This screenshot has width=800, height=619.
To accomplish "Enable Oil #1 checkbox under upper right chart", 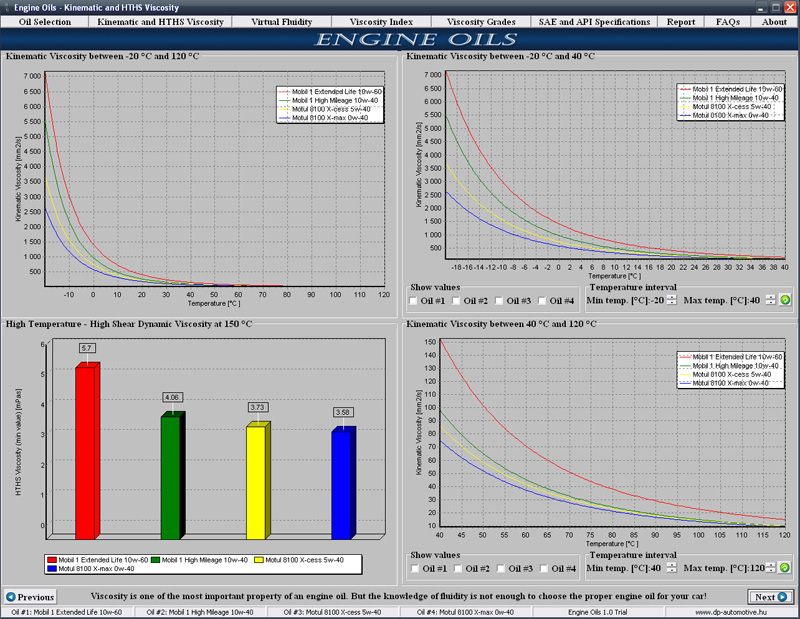I will click(x=415, y=300).
